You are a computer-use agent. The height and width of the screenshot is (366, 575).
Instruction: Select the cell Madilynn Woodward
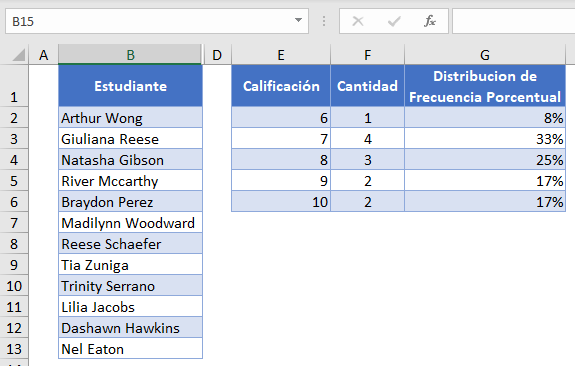[x=130, y=223]
